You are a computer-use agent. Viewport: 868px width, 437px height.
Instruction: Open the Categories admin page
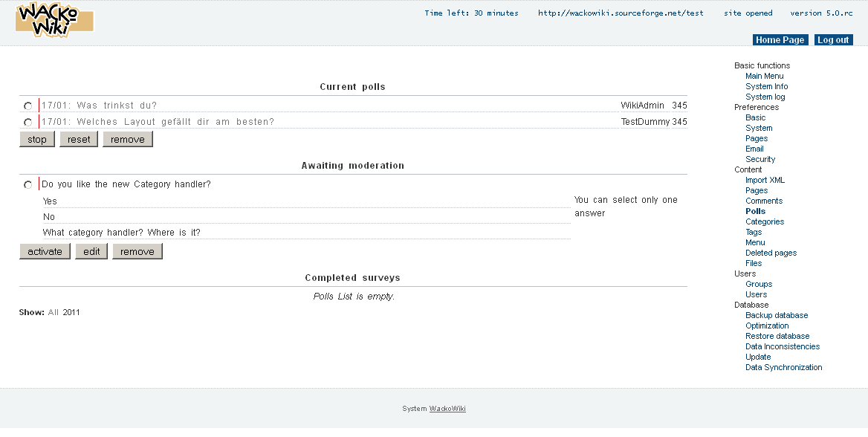[765, 221]
